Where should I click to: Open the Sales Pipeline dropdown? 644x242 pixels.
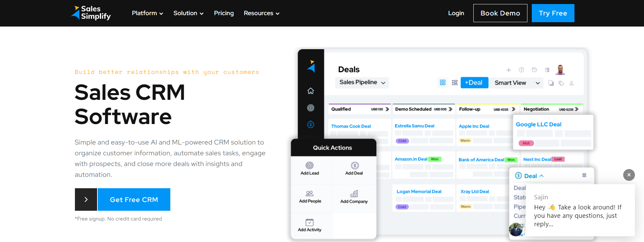362,82
